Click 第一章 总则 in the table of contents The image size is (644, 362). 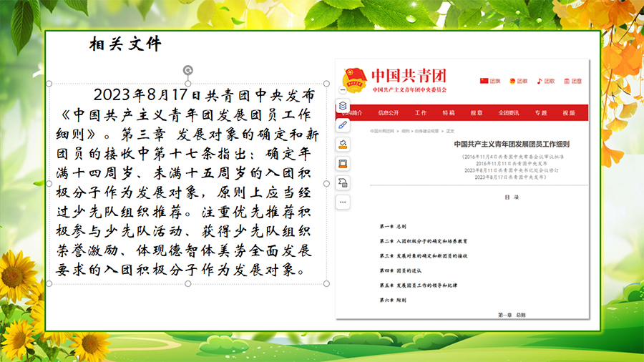[x=393, y=227]
